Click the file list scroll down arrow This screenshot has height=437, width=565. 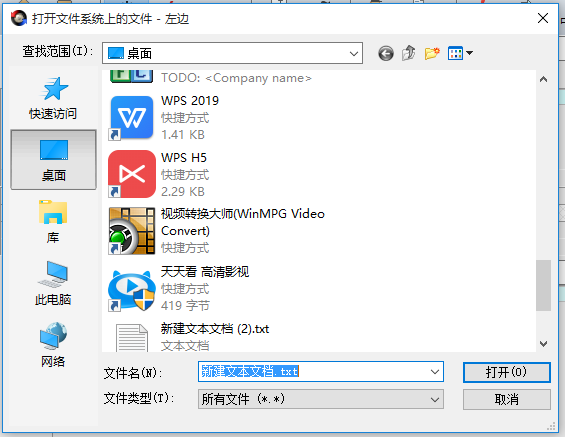543,344
